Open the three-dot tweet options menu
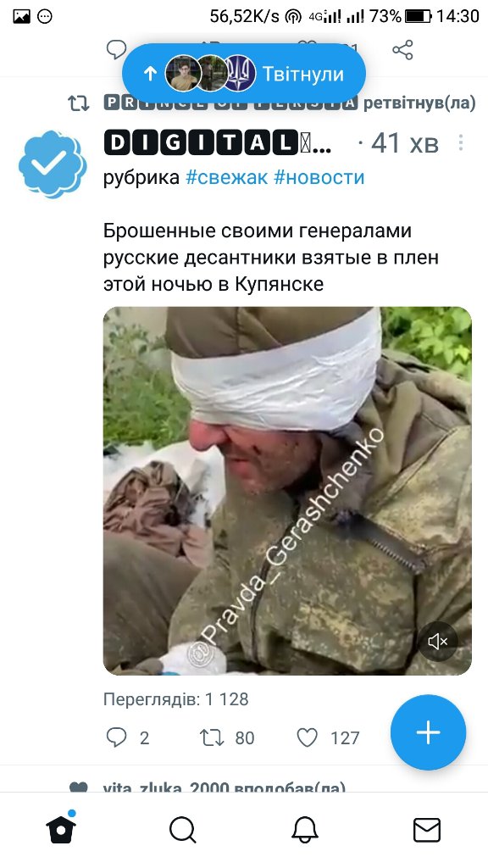This screenshot has height=868, width=488. (460, 142)
